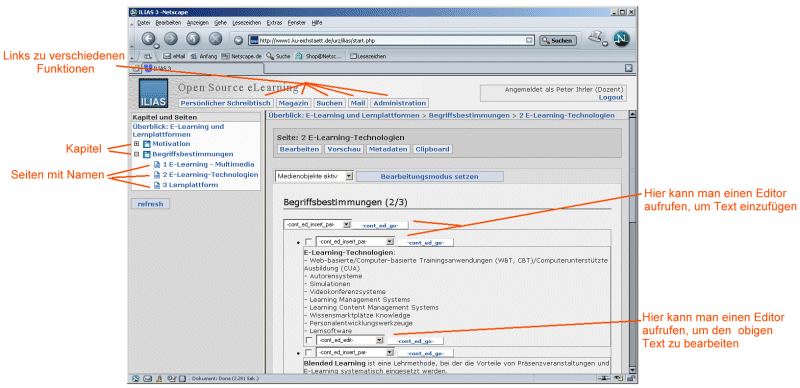The width and height of the screenshot is (800, 388).
Task: Click the Stop loading icon in toolbar
Action: (216, 38)
